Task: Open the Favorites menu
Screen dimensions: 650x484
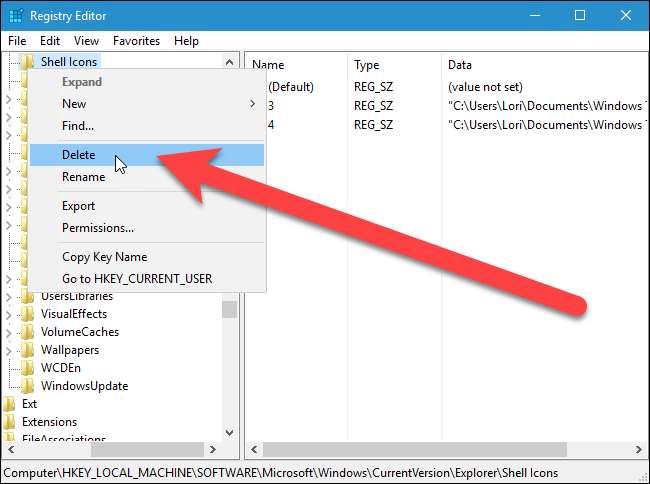Action: coord(136,41)
